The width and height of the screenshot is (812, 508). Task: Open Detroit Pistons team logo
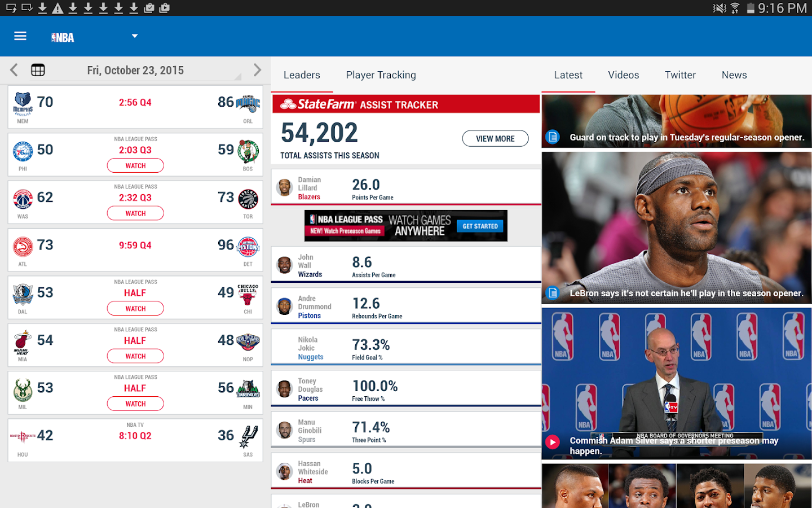[x=248, y=247]
